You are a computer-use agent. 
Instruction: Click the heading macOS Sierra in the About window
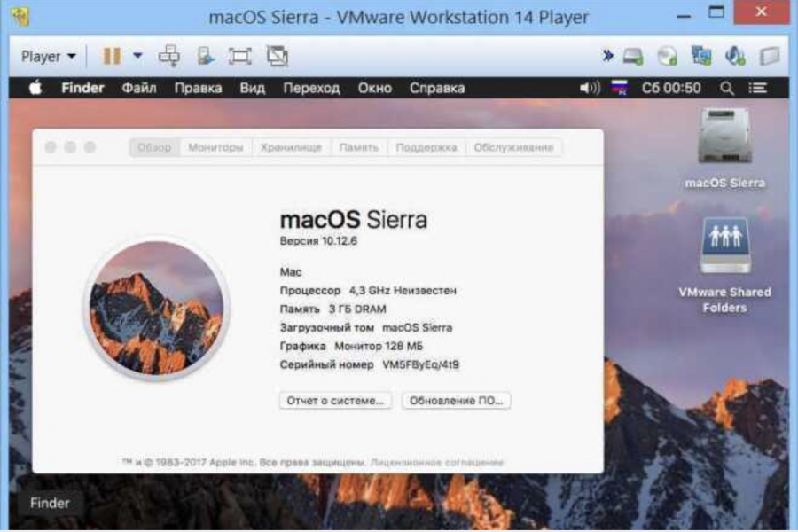click(354, 219)
